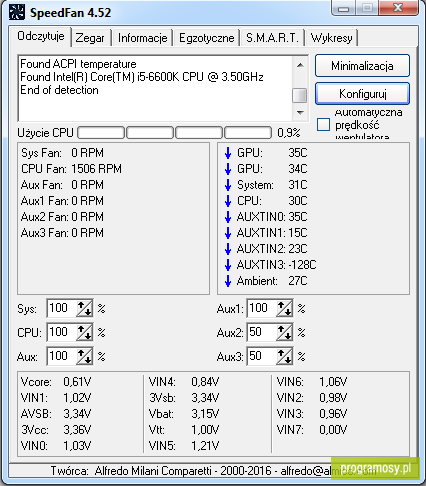Adjust the Sys fan speed spinner arrows

point(85,308)
